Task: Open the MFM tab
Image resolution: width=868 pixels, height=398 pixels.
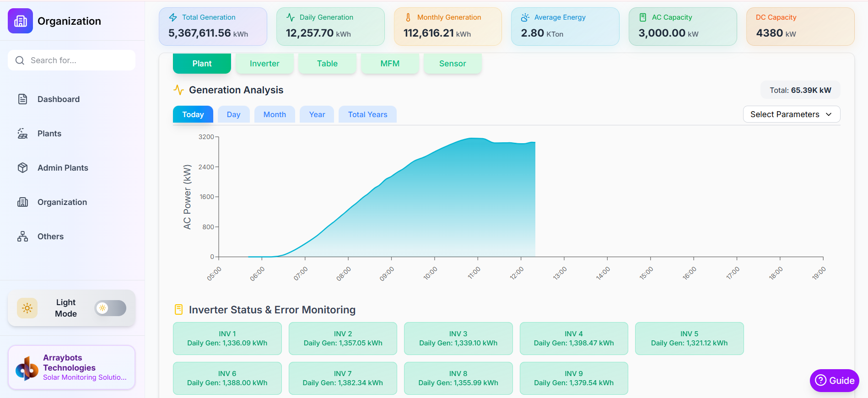Action: click(x=390, y=64)
